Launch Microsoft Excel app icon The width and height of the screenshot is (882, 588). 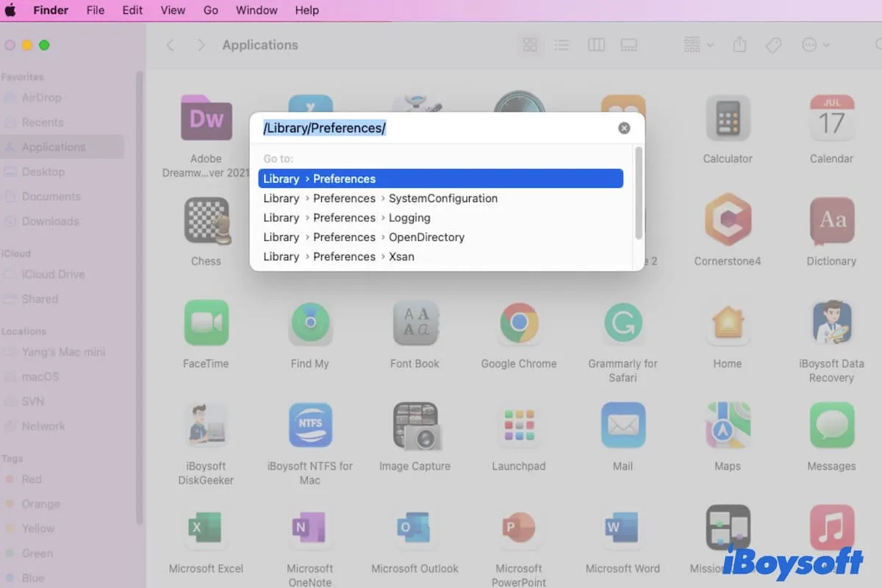tap(207, 527)
